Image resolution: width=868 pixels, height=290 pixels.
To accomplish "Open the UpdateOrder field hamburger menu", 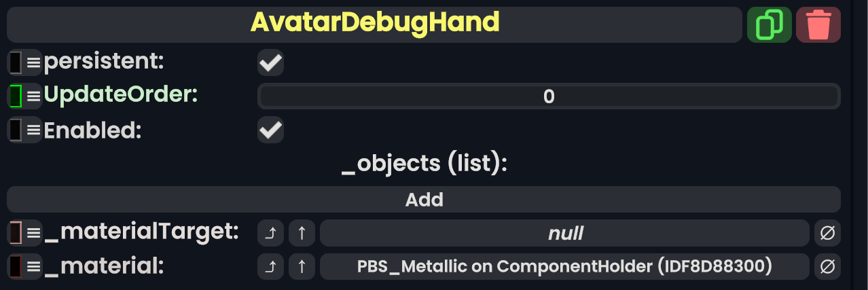I will [33, 96].
